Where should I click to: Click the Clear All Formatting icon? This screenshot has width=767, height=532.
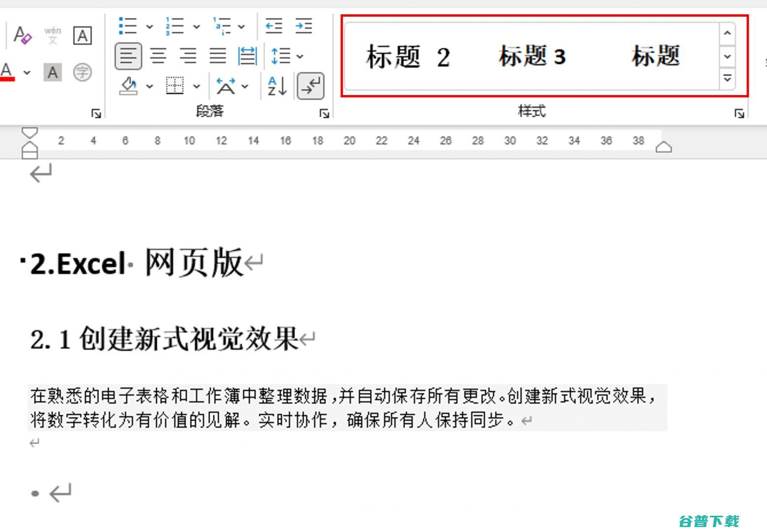click(x=23, y=35)
